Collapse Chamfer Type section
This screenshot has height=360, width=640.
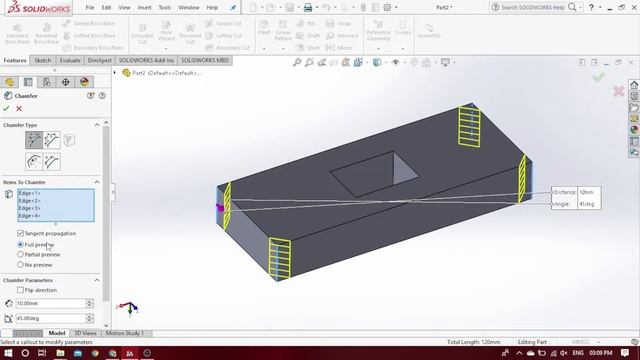click(x=97, y=125)
